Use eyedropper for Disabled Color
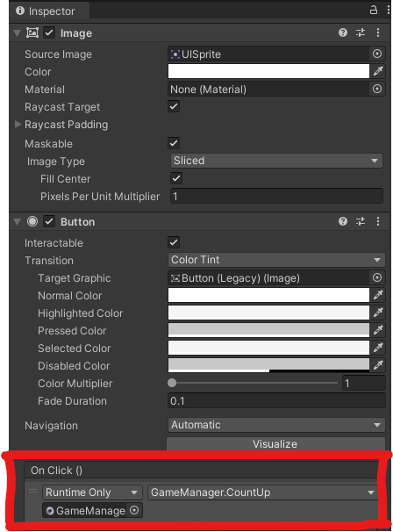Image resolution: width=393 pixels, height=532 pixels. coord(378,365)
